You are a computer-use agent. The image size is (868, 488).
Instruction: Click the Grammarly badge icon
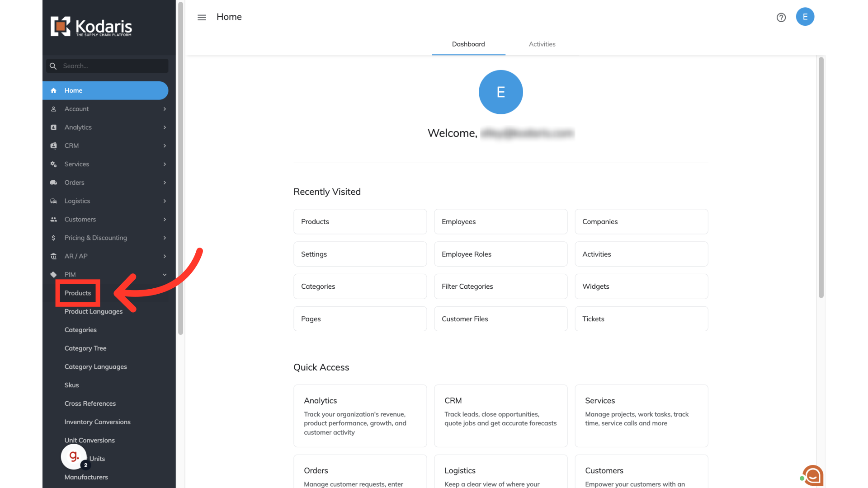(x=74, y=457)
